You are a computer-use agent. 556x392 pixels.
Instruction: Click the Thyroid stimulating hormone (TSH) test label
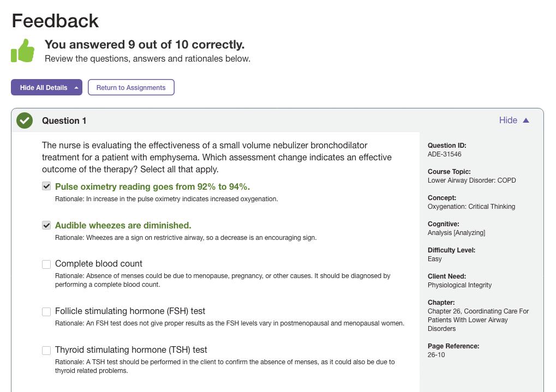pyautogui.click(x=131, y=350)
